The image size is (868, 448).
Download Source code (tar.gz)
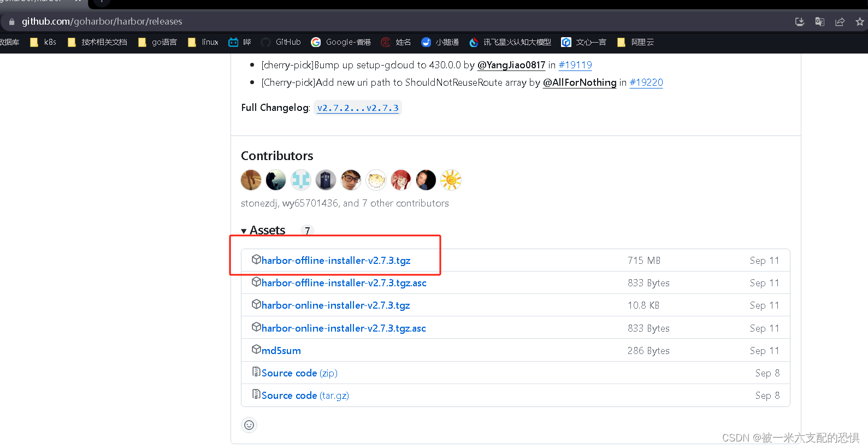click(305, 396)
